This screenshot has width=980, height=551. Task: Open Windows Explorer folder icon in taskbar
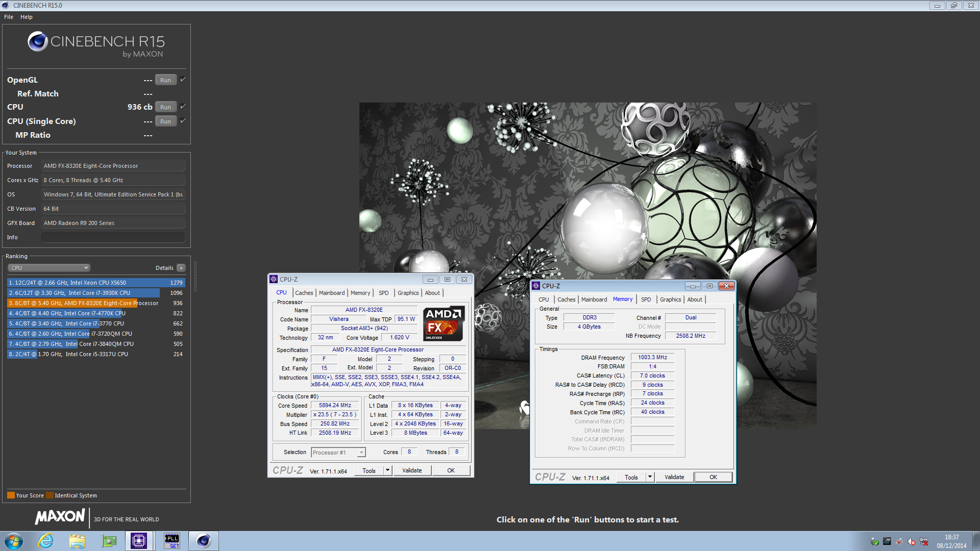77,541
